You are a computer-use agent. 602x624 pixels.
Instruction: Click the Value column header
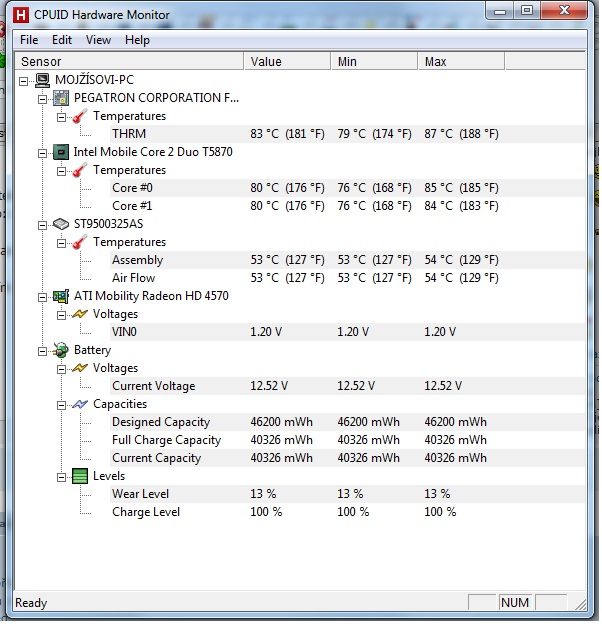(x=287, y=62)
